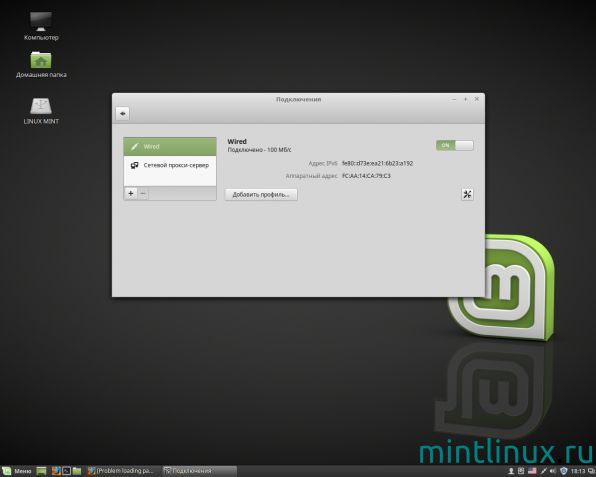Maximize the Подключения window
This screenshot has width=596, height=477.
point(465,99)
